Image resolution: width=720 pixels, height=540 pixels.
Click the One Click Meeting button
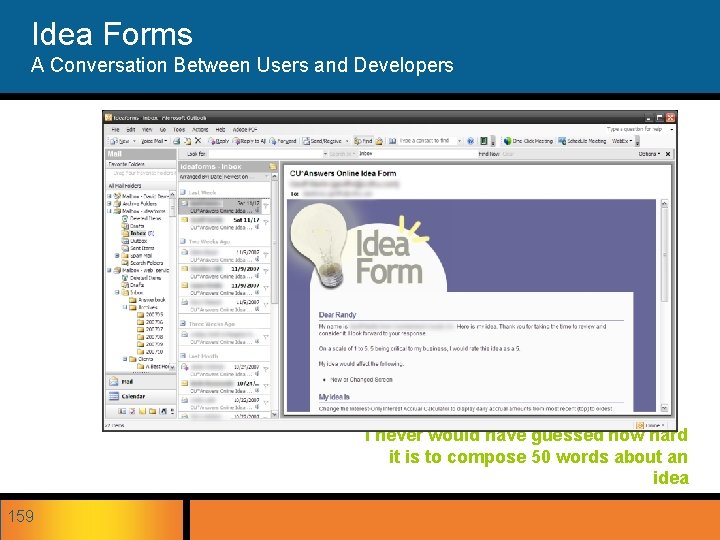pos(528,141)
